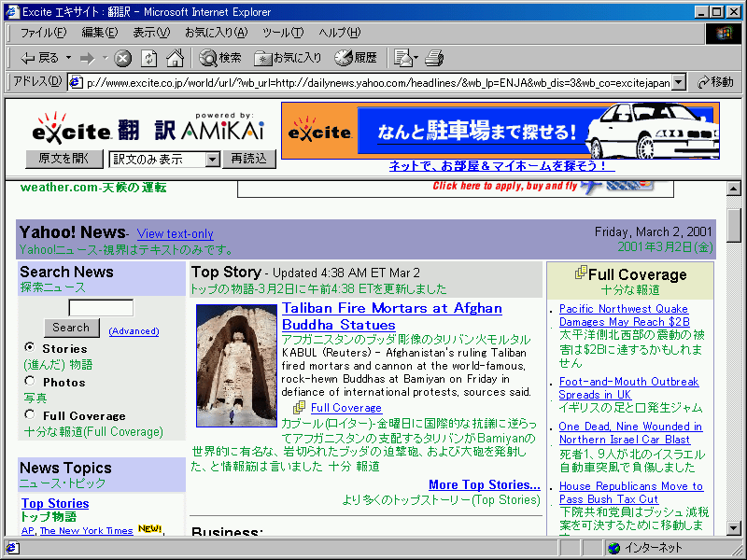Click the Search button under Search News
The width and height of the screenshot is (747, 560).
point(72,328)
